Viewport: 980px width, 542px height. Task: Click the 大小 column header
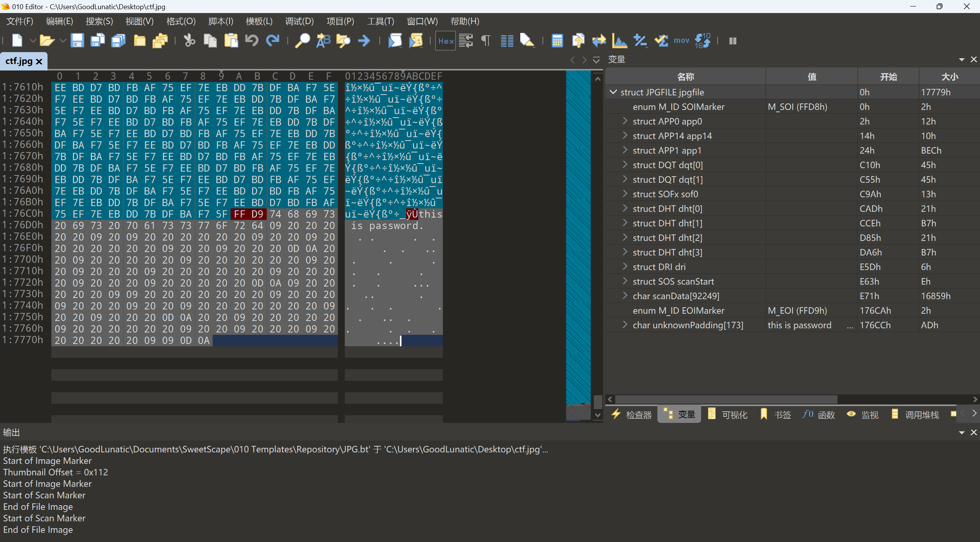point(950,77)
